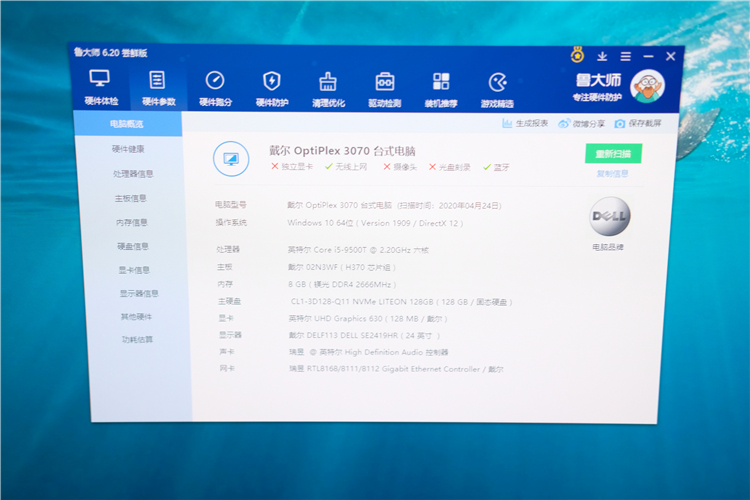Click the 复制信息 copy info link
The image size is (750, 500).
point(612,174)
